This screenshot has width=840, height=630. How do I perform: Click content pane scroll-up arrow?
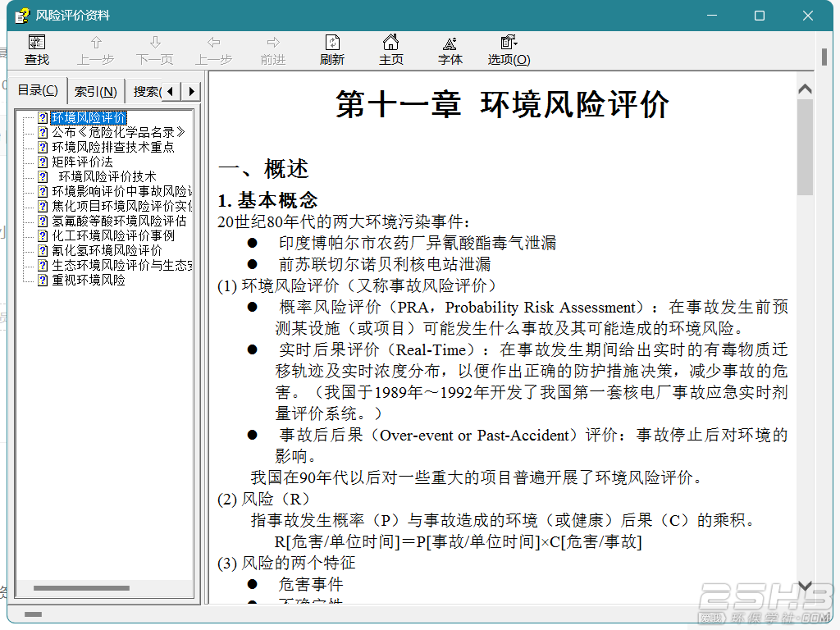click(x=805, y=89)
